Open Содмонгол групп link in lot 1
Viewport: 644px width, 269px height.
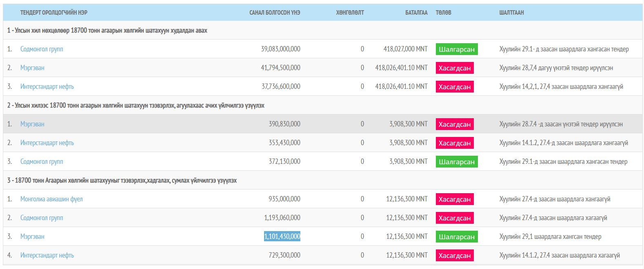pos(42,49)
